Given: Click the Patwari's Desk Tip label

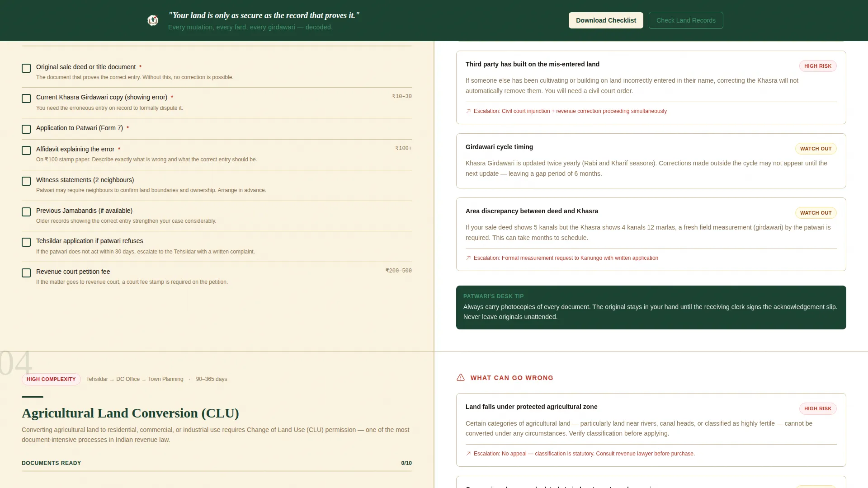Looking at the screenshot, I should [493, 296].
